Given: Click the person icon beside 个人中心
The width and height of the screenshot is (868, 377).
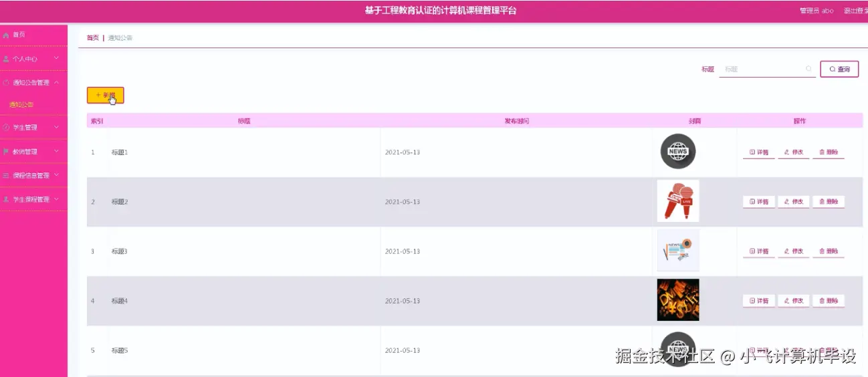Looking at the screenshot, I should [x=7, y=59].
